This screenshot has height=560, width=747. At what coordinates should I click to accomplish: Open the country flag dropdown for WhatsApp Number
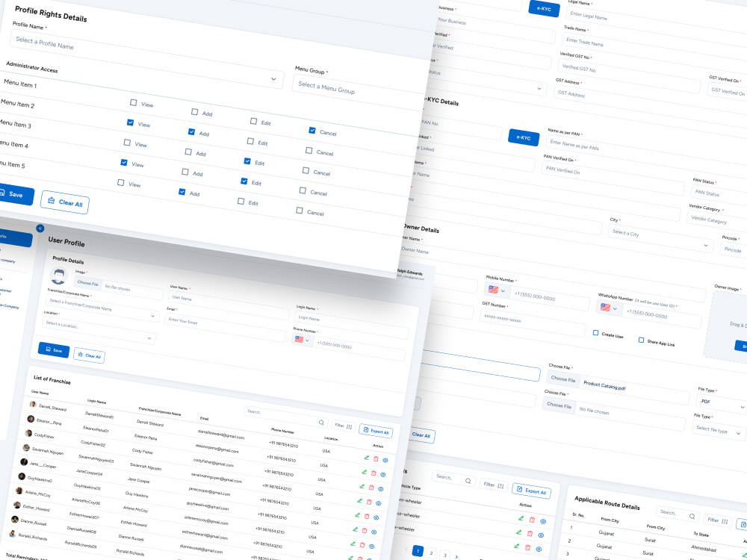[609, 308]
